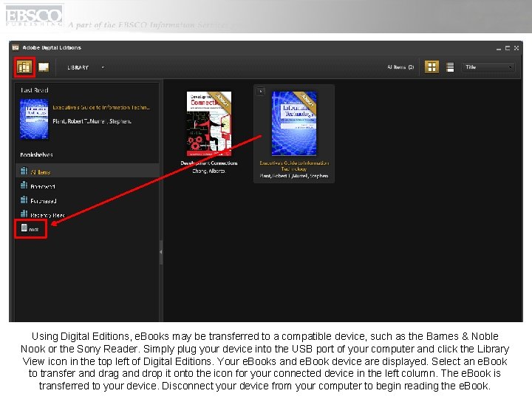
Task: Select the nook device entry
Action: tap(30, 228)
